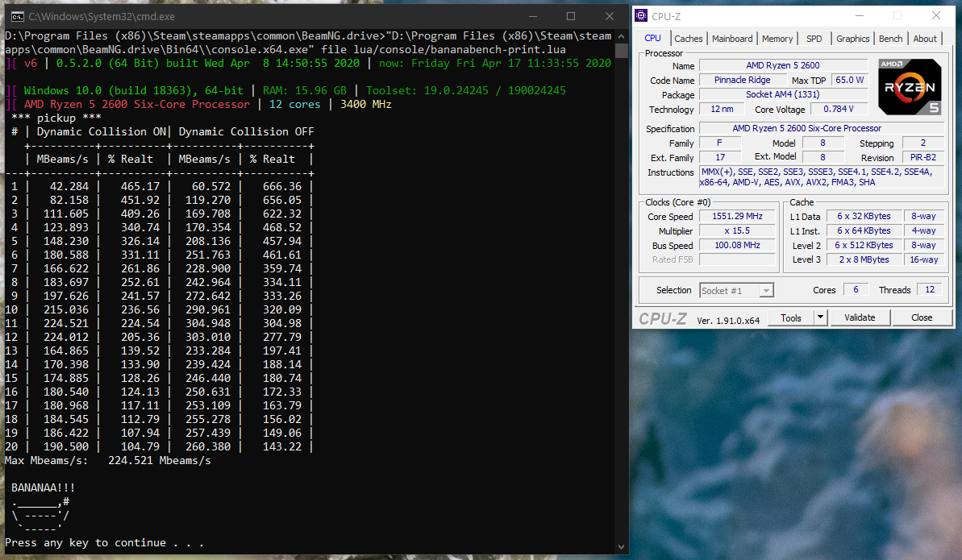Open the Bench tab in CPU-Z

pos(890,39)
